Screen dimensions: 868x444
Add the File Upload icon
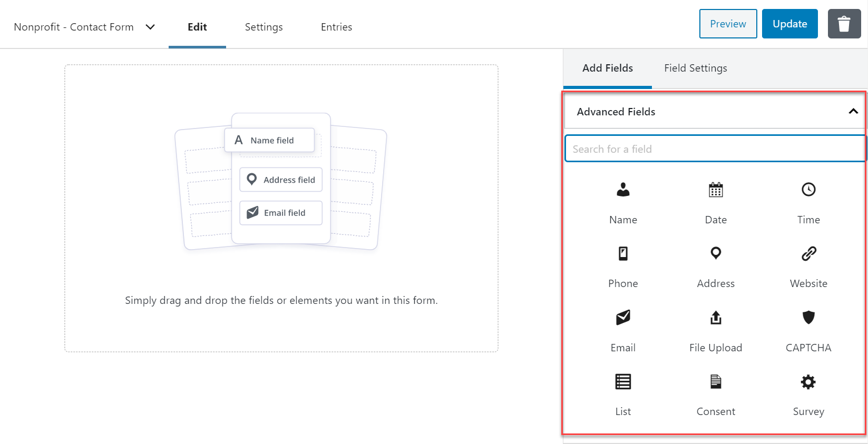[716, 318]
